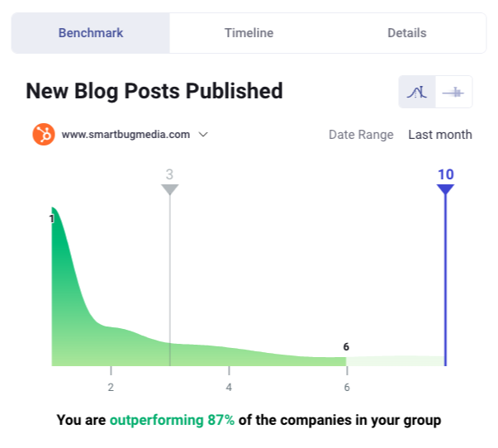
Task: Switch to the Timeline tab
Action: (x=249, y=33)
